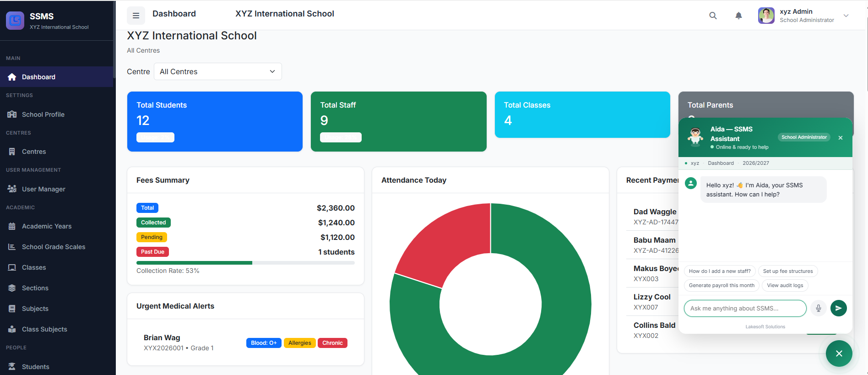Open School Profile menu item
The width and height of the screenshot is (868, 375).
click(x=57, y=114)
